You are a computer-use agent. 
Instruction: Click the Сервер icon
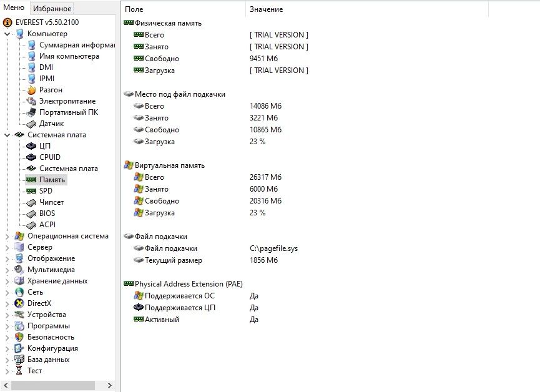pyautogui.click(x=19, y=247)
